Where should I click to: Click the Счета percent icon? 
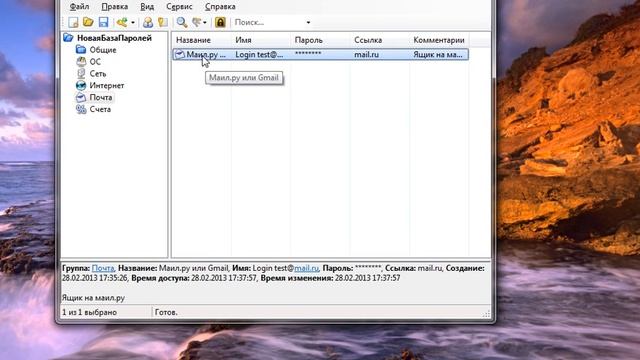point(81,109)
